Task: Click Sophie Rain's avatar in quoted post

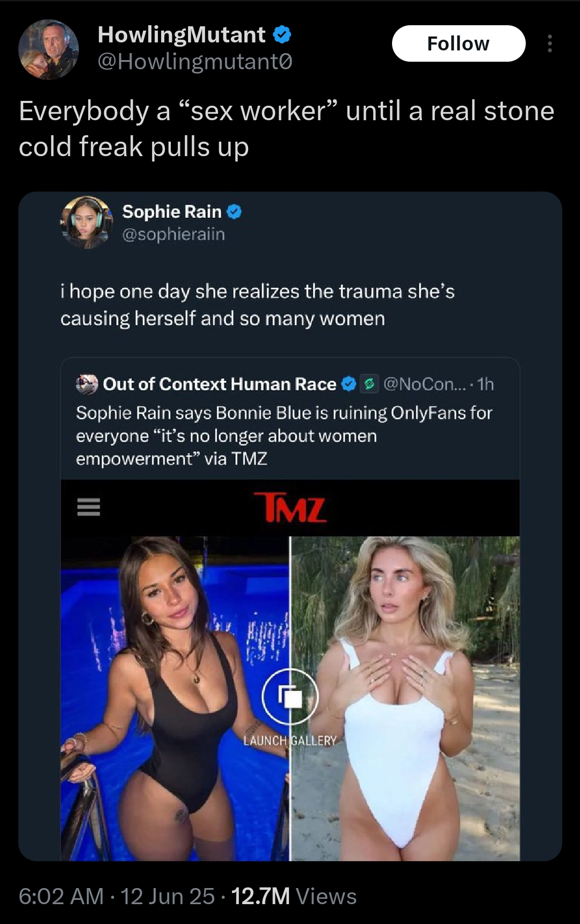Action: pyautogui.click(x=86, y=222)
